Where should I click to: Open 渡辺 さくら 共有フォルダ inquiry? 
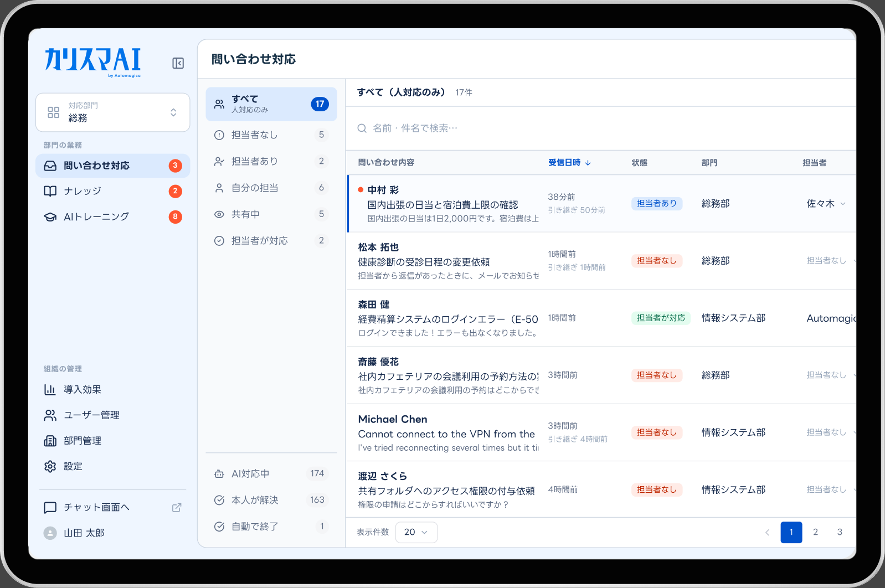(601, 489)
